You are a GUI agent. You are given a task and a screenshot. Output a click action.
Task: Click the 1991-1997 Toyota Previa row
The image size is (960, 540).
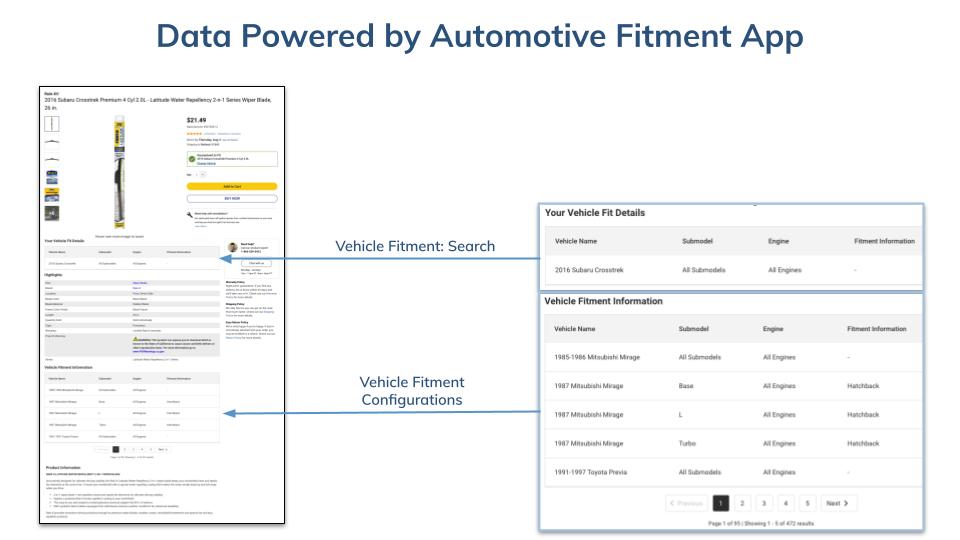pos(730,471)
